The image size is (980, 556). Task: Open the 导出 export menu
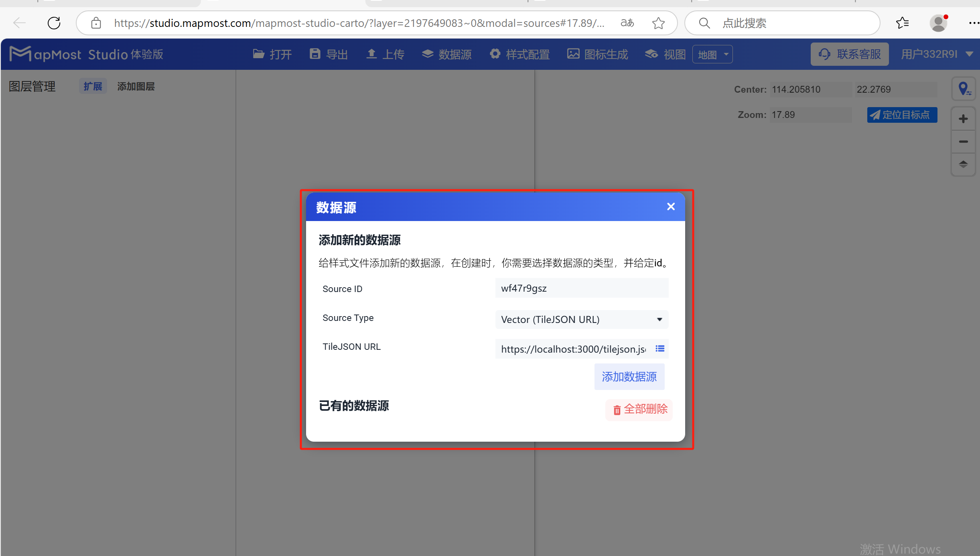coord(329,54)
